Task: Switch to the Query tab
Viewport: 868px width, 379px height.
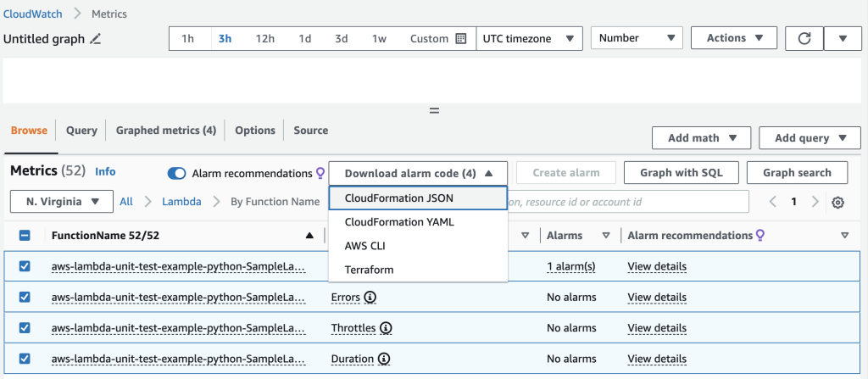Action: (x=81, y=131)
